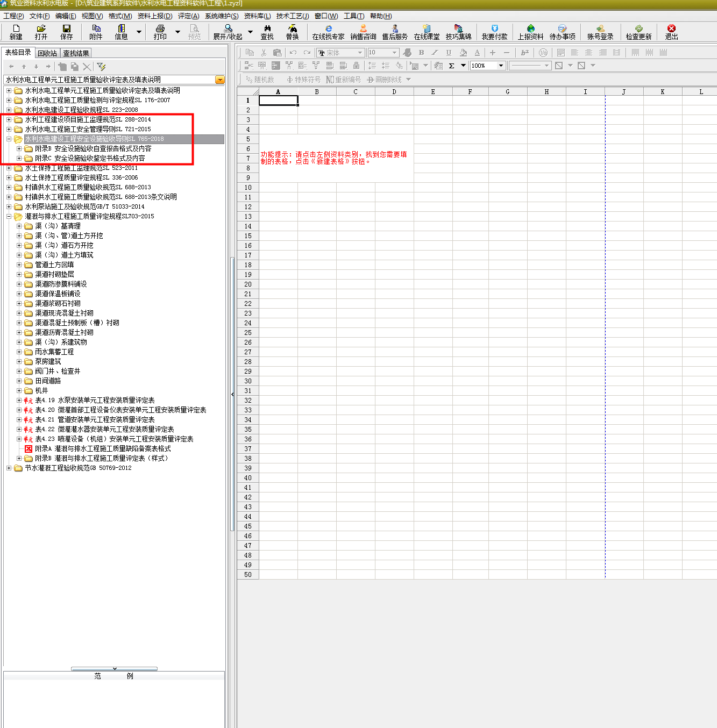Click the 替换 (Replace) toolbar icon
The width and height of the screenshot is (717, 728).
click(292, 32)
